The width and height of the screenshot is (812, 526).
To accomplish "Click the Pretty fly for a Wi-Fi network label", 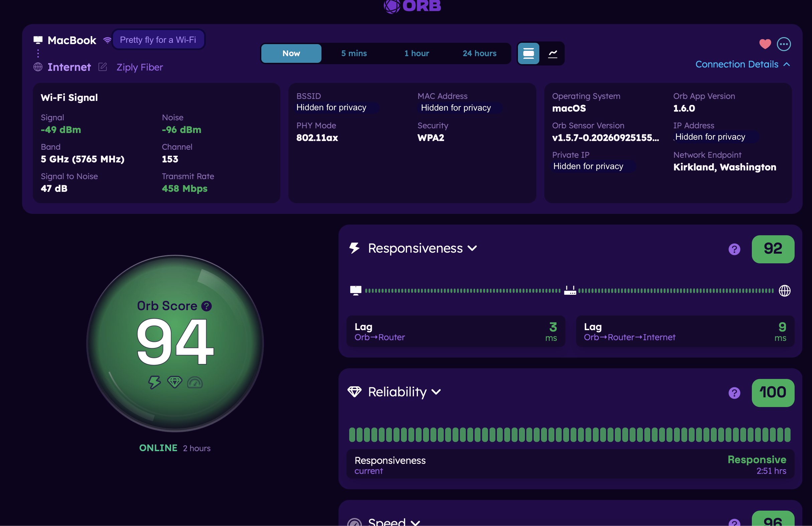I will pos(158,40).
